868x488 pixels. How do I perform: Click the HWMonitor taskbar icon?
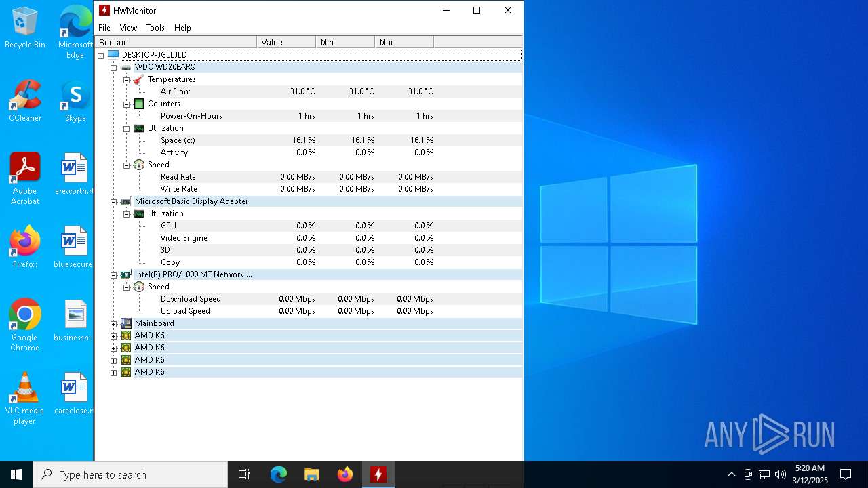(378, 474)
